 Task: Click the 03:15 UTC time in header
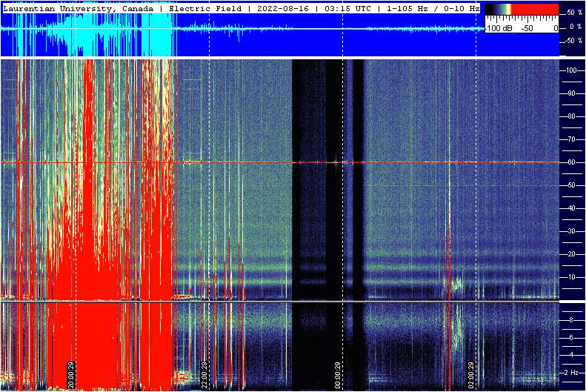347,9
